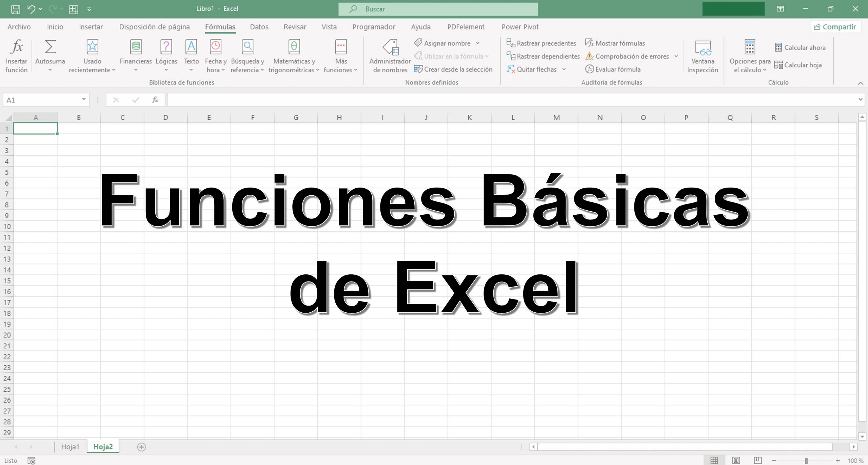The height and width of the screenshot is (465, 868).
Task: Expand the Comprobación de errores dropdown arrow
Action: coord(676,56)
